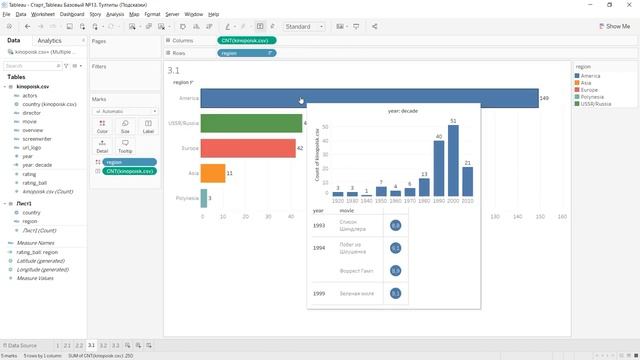Click the Asia legend color swatch
Screen dimensions: 640x360
click(577, 83)
